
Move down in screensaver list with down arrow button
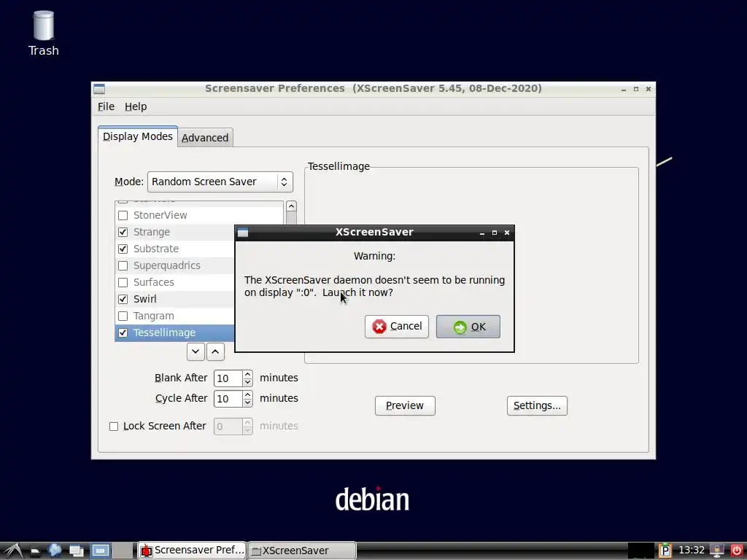click(x=196, y=352)
